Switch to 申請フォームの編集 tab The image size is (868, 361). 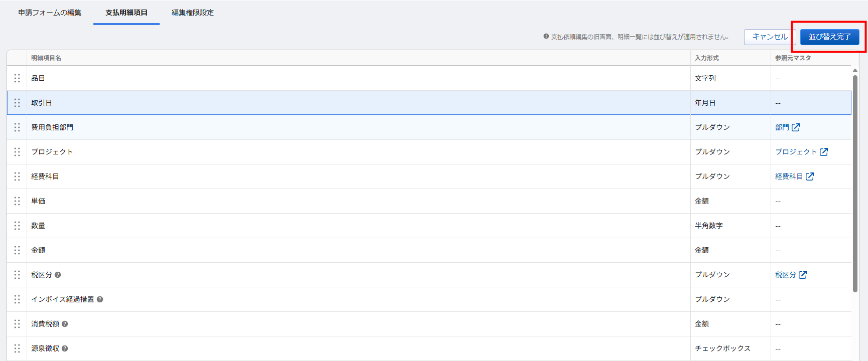click(x=50, y=13)
